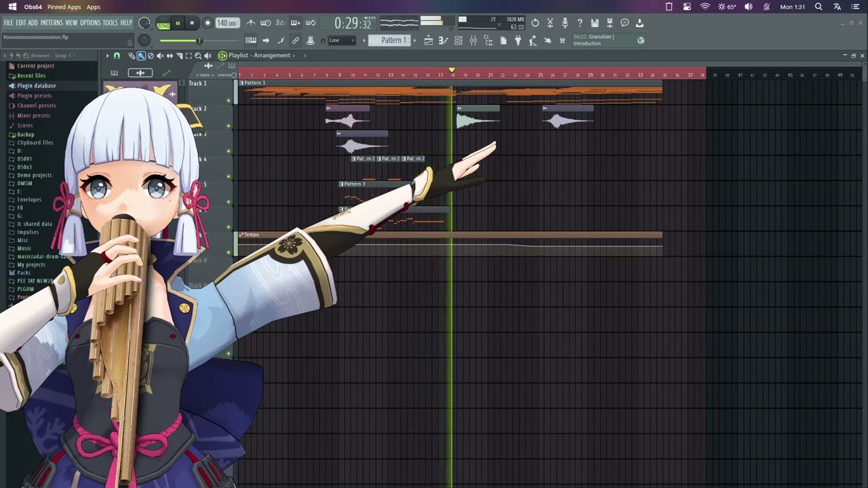The image size is (868, 488).
Task: Toggle SONG/PAT playback mode
Action: coord(163,24)
